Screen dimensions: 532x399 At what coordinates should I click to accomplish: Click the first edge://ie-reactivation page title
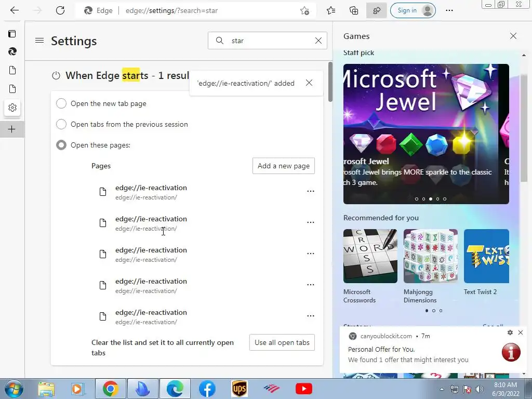tap(151, 188)
